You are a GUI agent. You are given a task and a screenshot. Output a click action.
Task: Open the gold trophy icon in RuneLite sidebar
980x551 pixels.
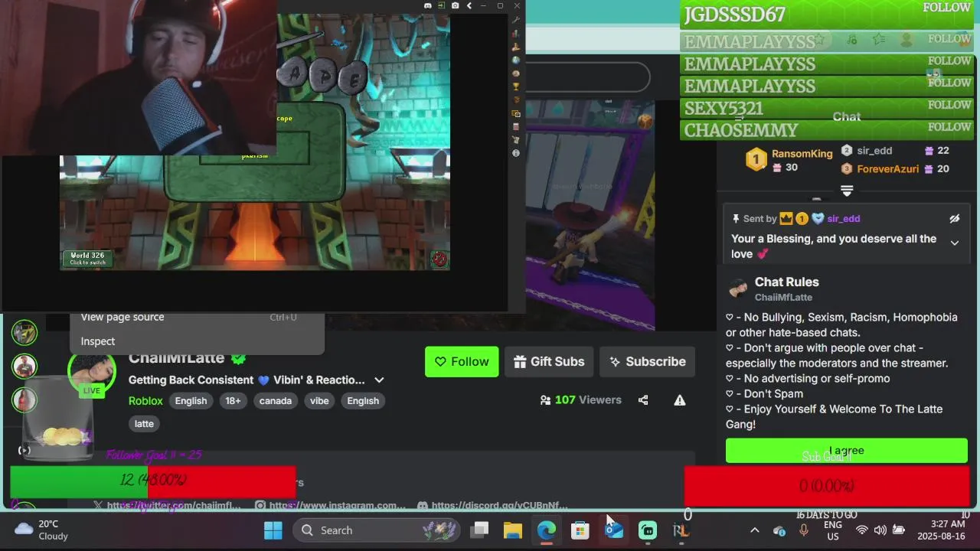click(516, 86)
